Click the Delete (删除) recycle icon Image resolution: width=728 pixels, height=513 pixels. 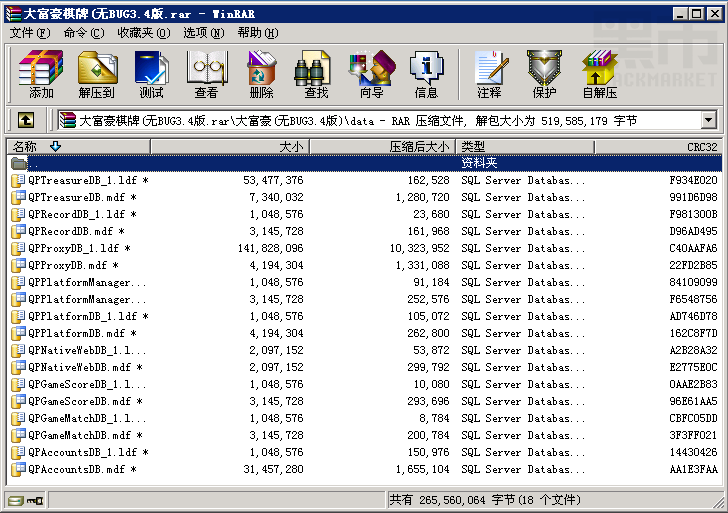(x=261, y=74)
